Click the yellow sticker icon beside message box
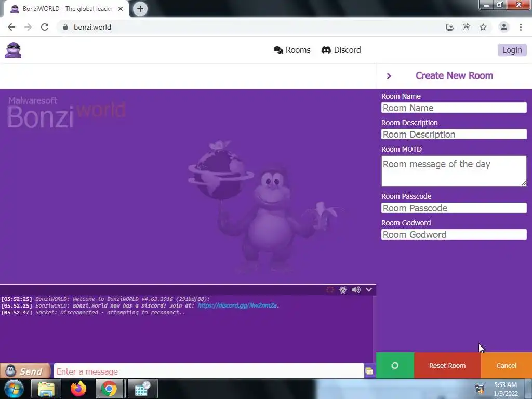 [369, 371]
